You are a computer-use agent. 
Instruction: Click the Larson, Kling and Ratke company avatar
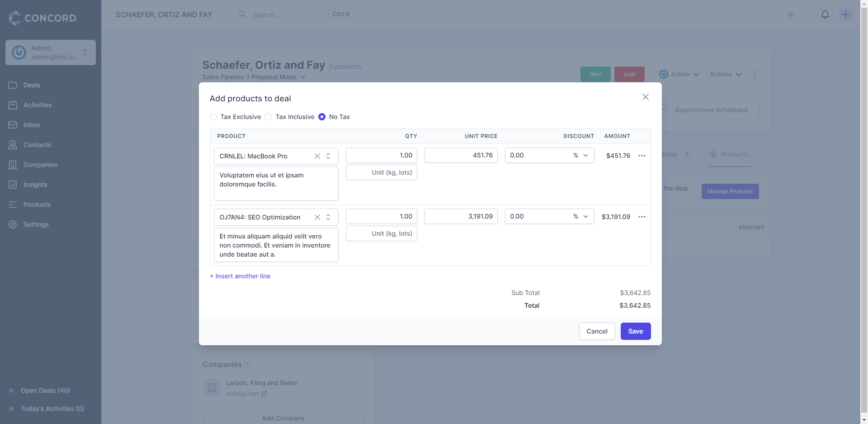[x=212, y=388]
